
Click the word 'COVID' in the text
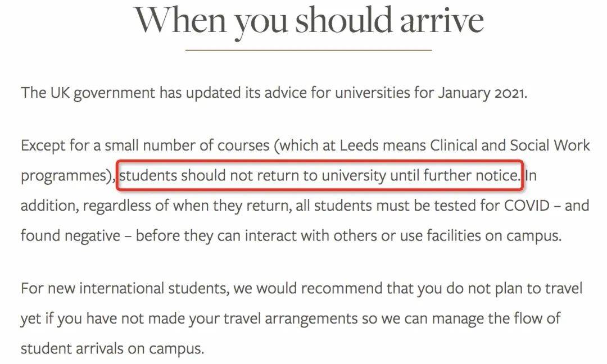click(x=527, y=206)
